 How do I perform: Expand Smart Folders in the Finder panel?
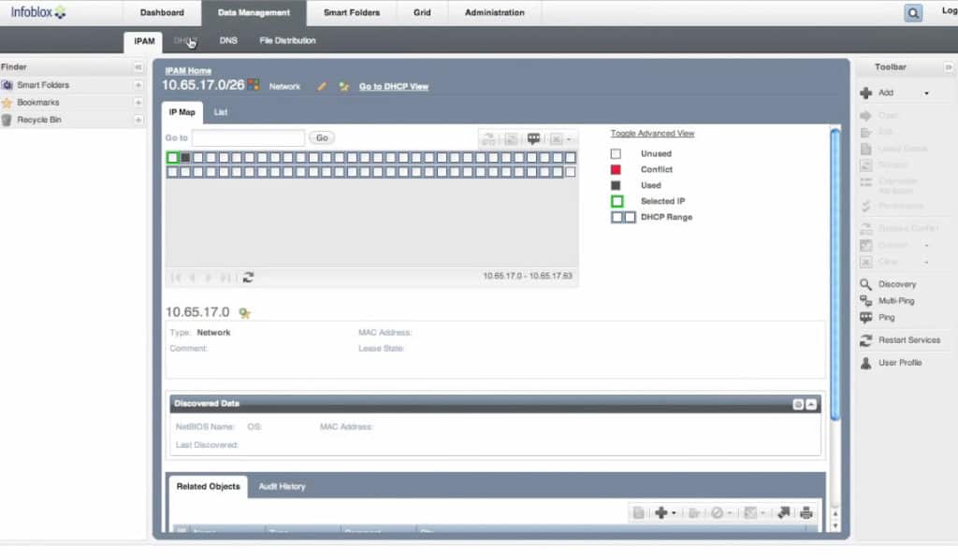(138, 85)
